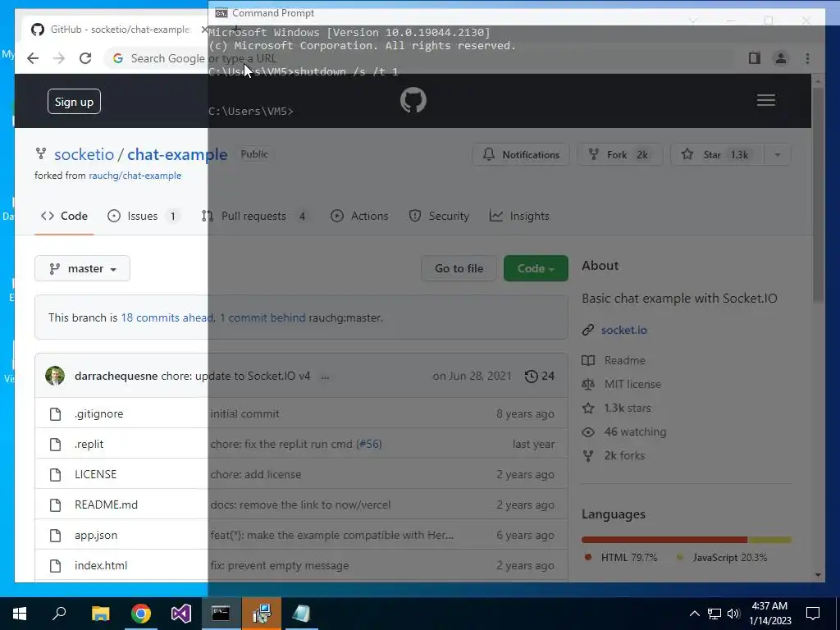Click the MIT license scale icon

[587, 384]
